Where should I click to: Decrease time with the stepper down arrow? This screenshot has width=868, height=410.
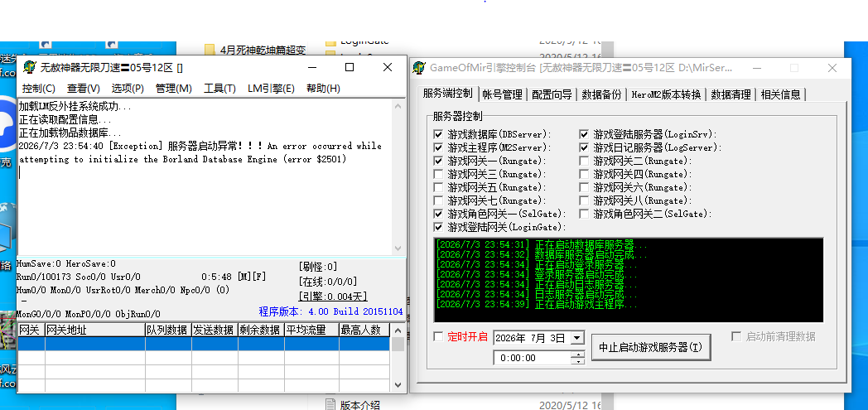point(577,361)
